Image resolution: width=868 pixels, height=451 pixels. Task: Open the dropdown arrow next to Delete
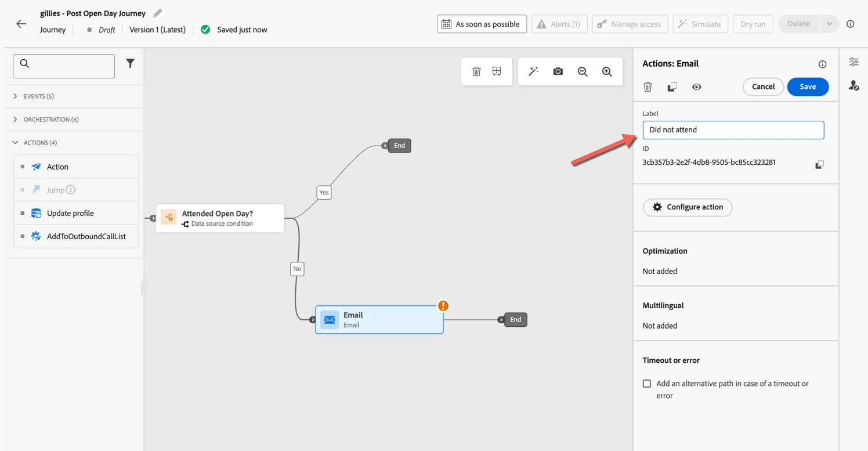[x=829, y=24]
